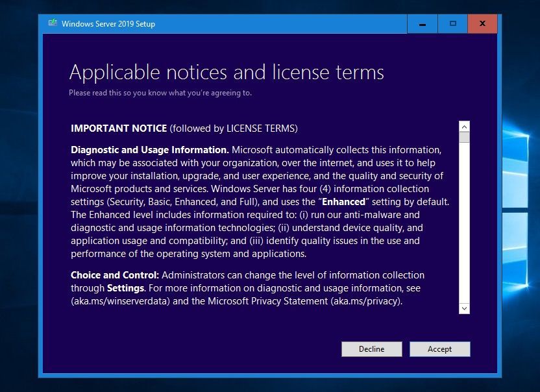Image resolution: width=540 pixels, height=392 pixels.
Task: Click the 'Applicable notices and license terms' heading
Action: tap(227, 72)
